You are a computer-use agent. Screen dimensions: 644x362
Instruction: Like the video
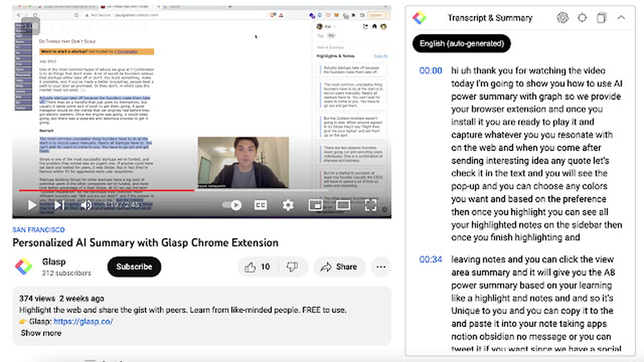pos(258,267)
